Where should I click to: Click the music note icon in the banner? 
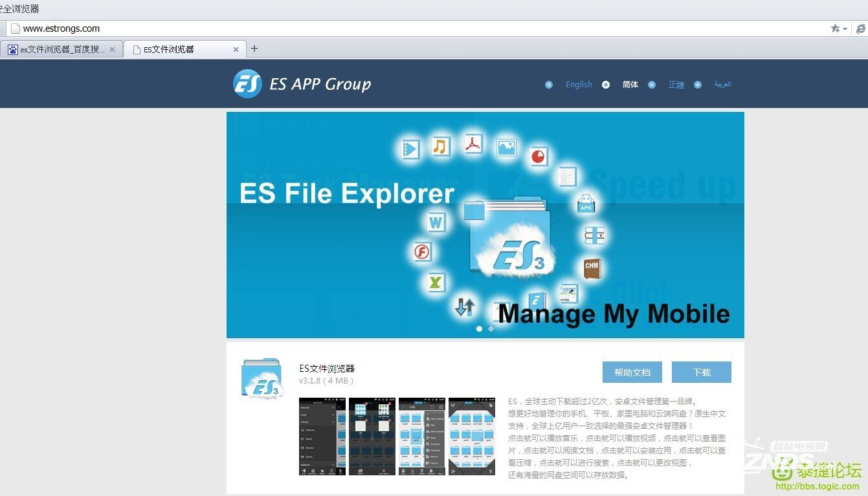tap(441, 146)
